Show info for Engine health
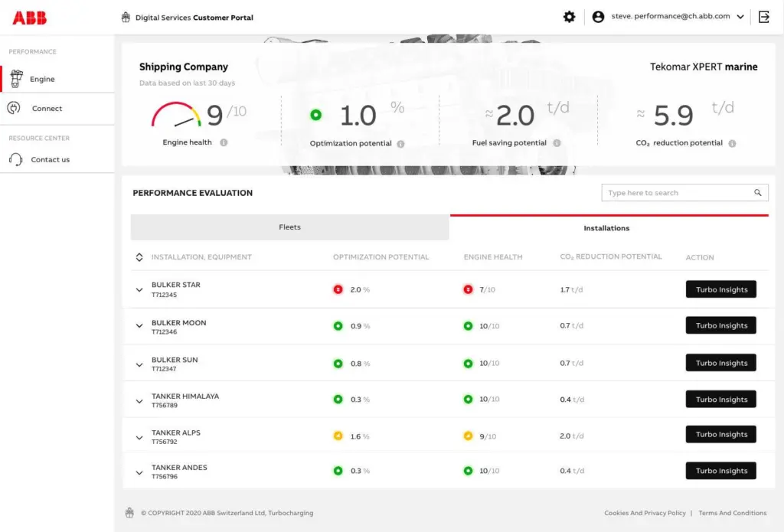 [x=224, y=142]
